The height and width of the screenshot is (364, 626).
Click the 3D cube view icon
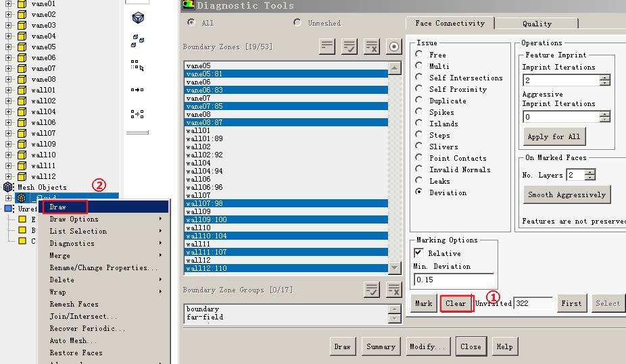pyautogui.click(x=138, y=18)
